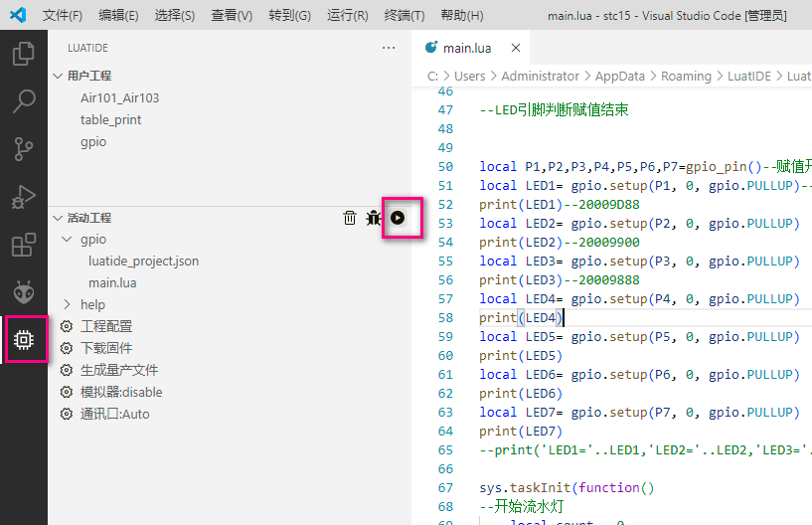The image size is (812, 525).
Task: Click Administrator in the breadcrumb
Action: 540,77
